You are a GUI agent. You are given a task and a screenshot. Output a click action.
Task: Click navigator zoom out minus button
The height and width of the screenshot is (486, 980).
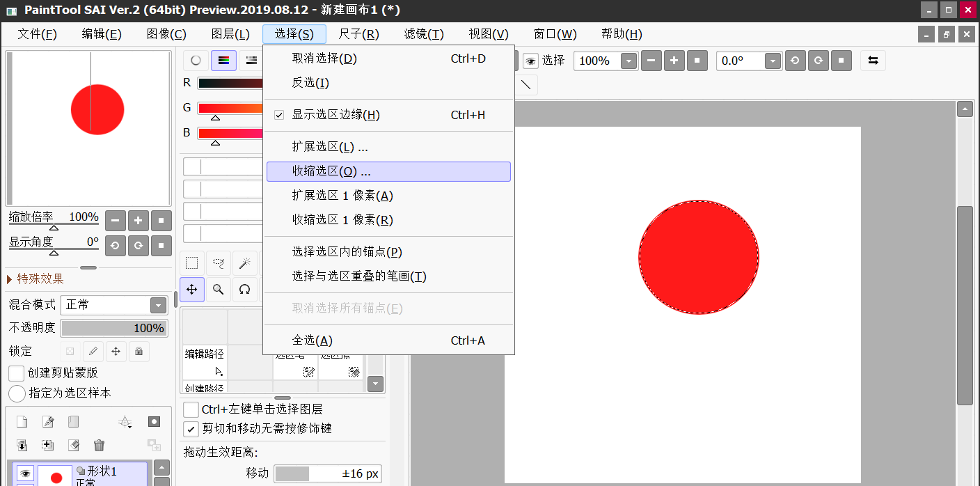[x=116, y=221]
